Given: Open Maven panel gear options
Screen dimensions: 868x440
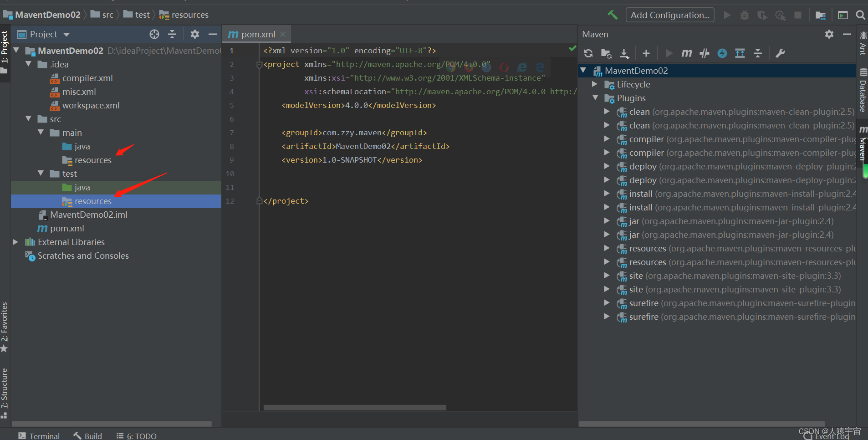Looking at the screenshot, I should pos(829,34).
